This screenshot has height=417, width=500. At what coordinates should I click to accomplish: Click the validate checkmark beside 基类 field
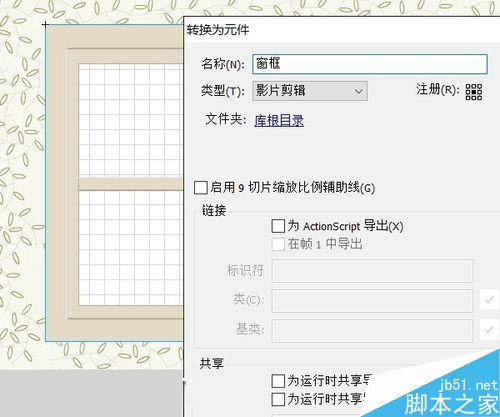(489, 330)
